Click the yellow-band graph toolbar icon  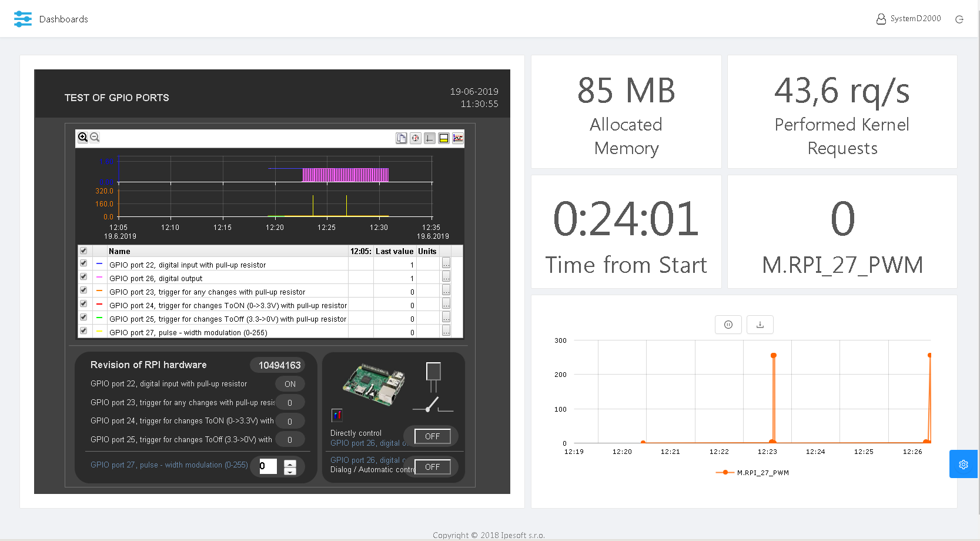[444, 138]
